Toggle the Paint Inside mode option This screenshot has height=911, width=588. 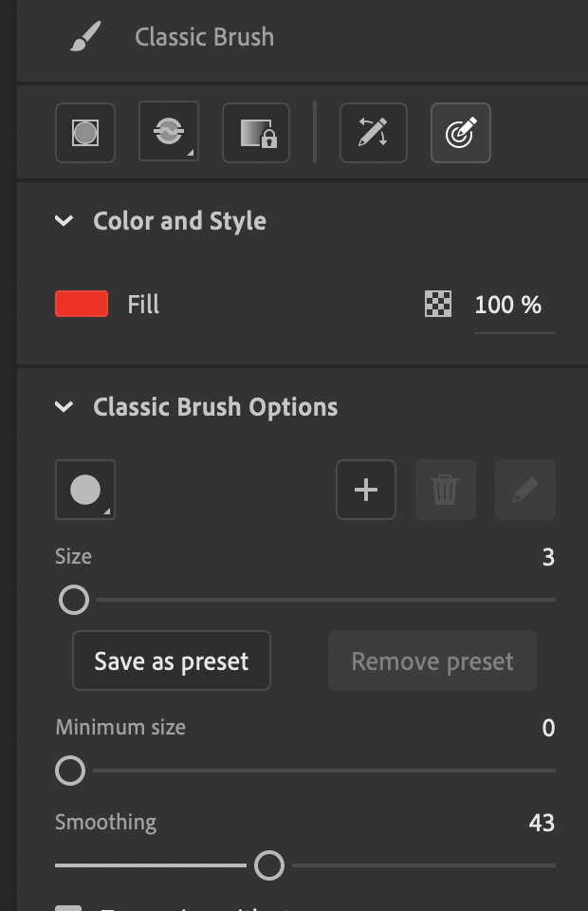(168, 131)
